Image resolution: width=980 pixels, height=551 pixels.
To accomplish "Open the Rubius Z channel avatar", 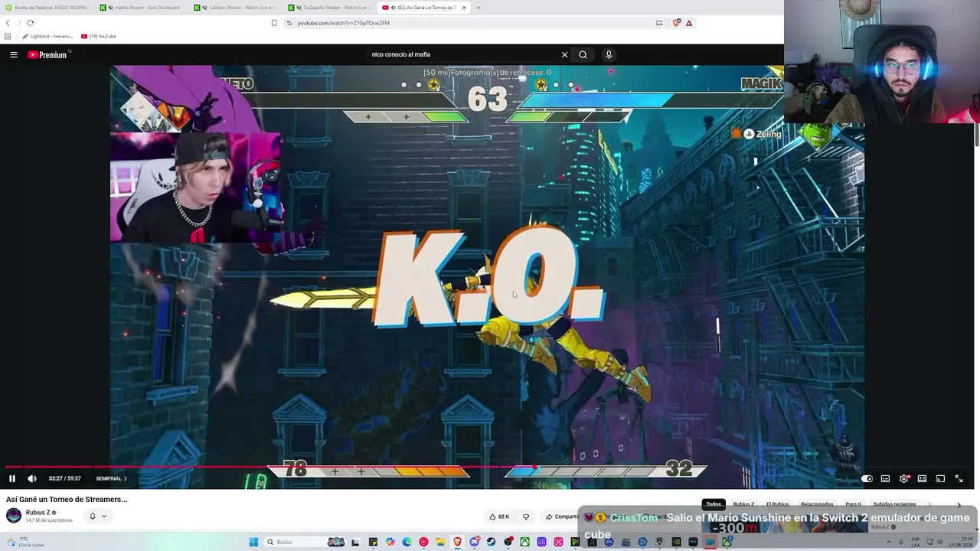I will point(14,515).
